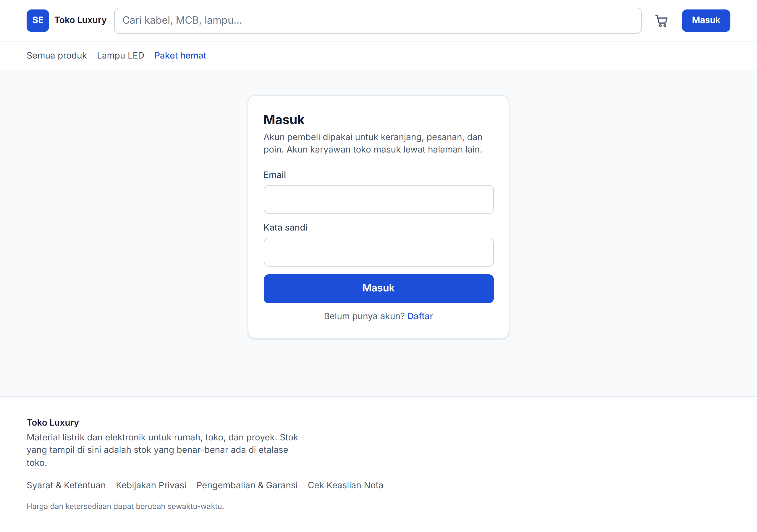Open Pengembalian & Garansi page
This screenshot has height=532, width=757.
(247, 485)
